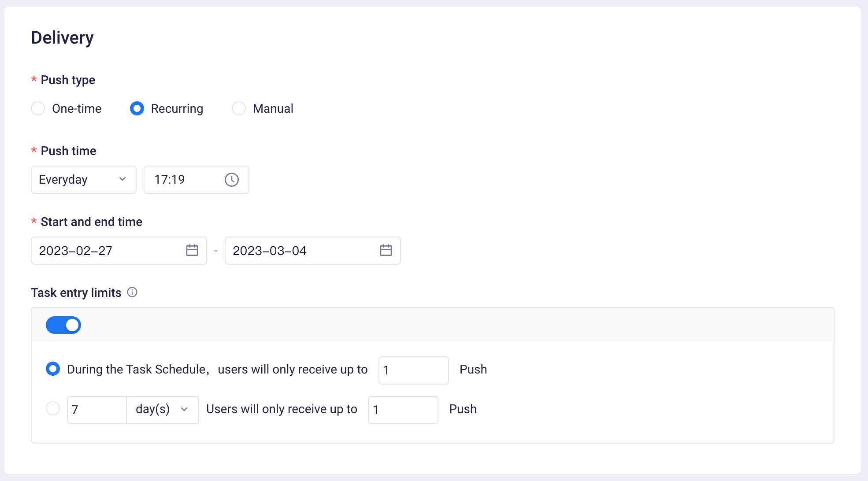Click the 17:19 push time field

[x=185, y=180]
